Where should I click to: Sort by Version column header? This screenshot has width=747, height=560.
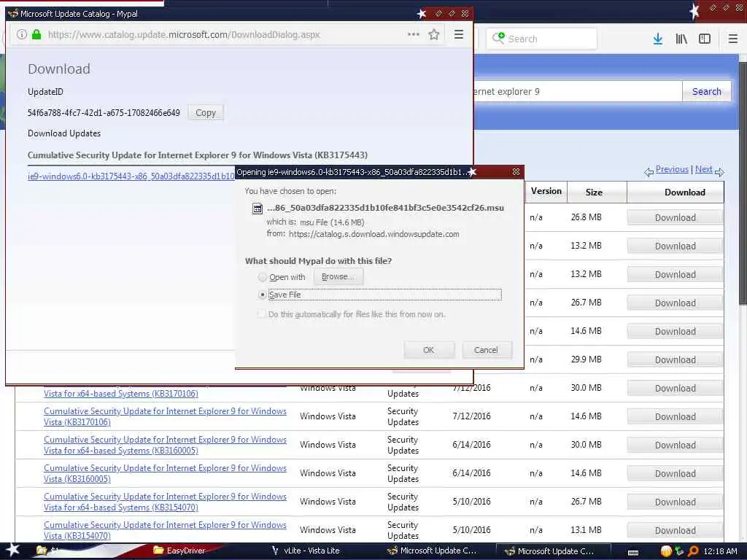pos(546,192)
